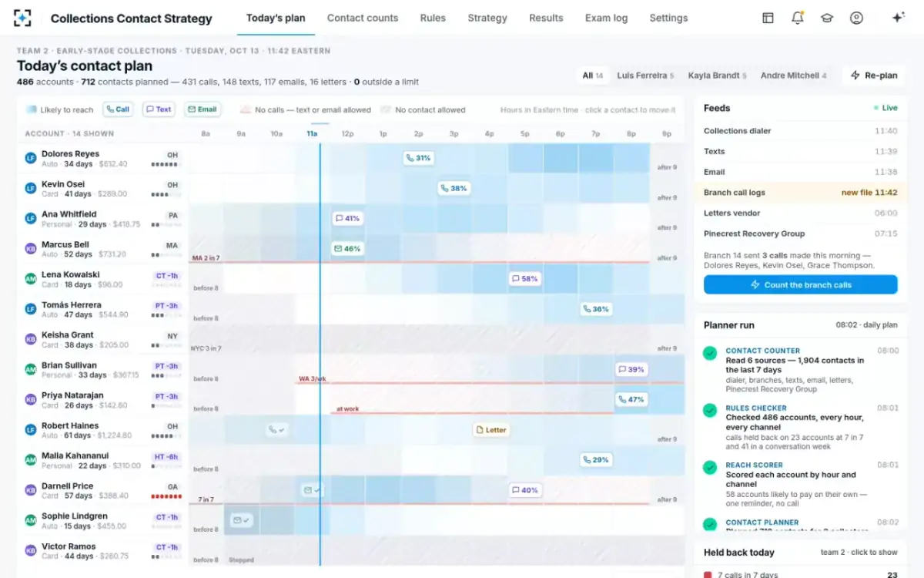Click Kevin Osei account row name

pyautogui.click(x=63, y=184)
